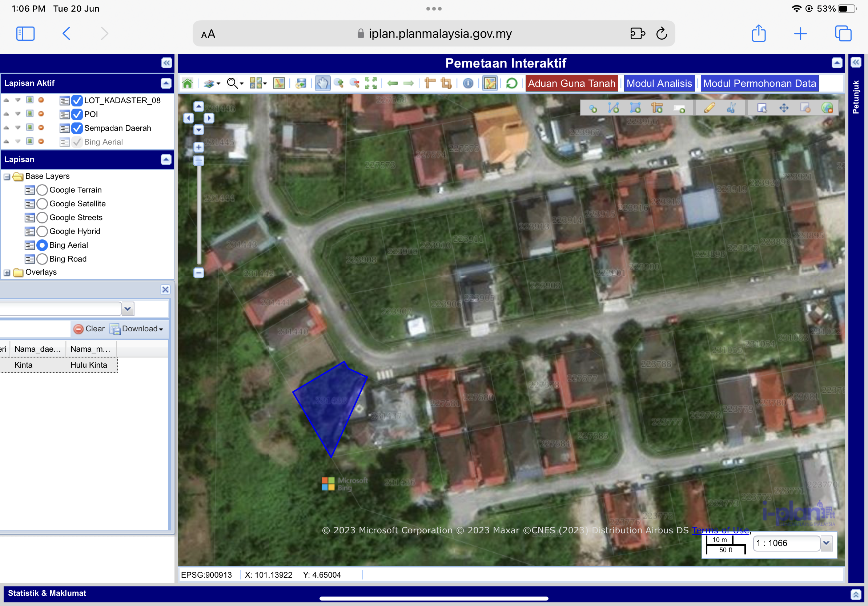Open the Terms of Use link
Screen dimensions: 868x606
coord(720,530)
